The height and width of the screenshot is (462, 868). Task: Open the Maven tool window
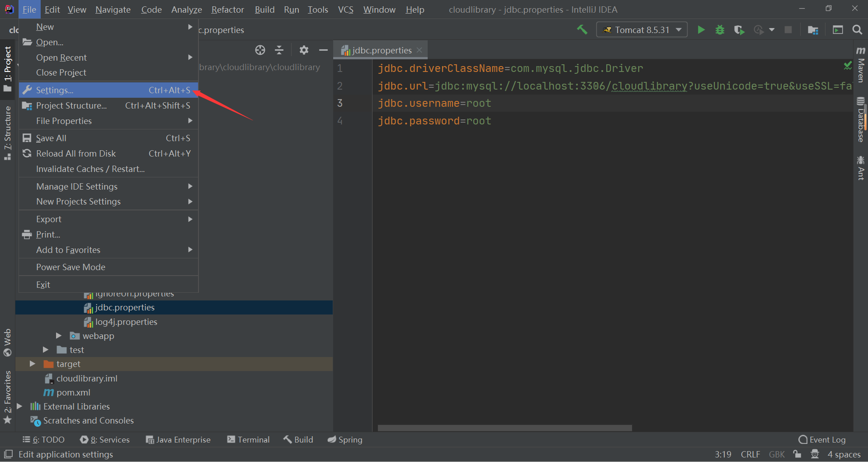pyautogui.click(x=861, y=68)
